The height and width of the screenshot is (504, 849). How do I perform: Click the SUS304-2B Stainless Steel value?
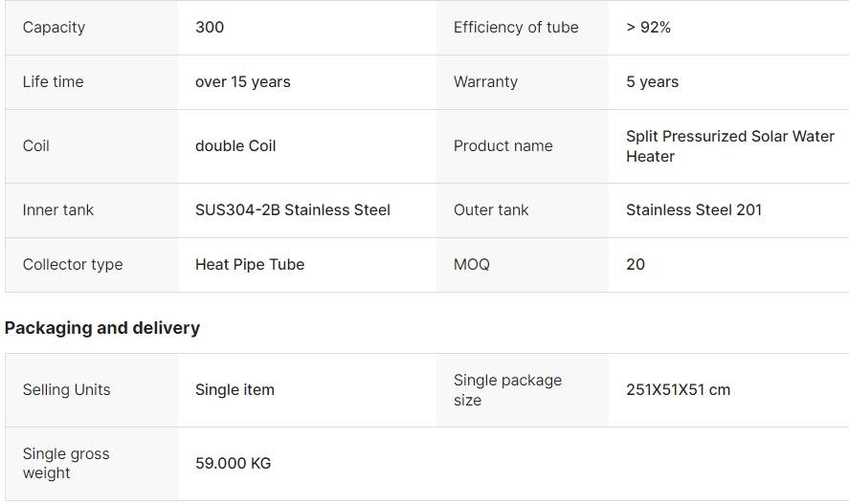(x=292, y=210)
